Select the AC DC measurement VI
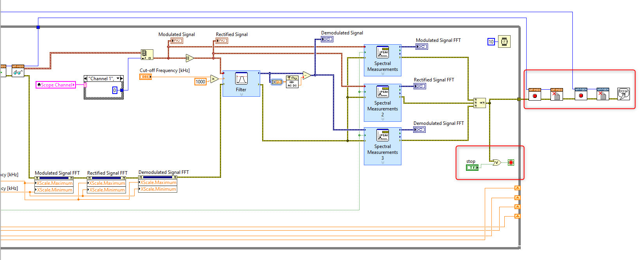 click(x=292, y=82)
